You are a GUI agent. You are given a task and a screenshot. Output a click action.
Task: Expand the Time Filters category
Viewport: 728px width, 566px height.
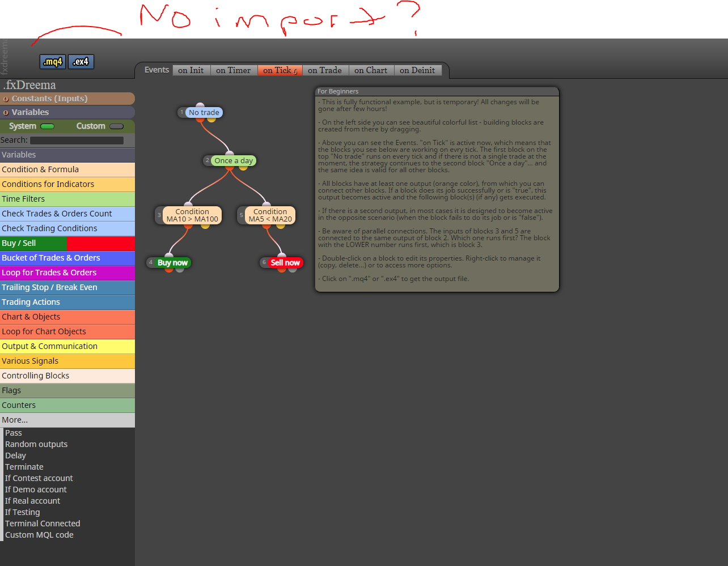click(67, 199)
